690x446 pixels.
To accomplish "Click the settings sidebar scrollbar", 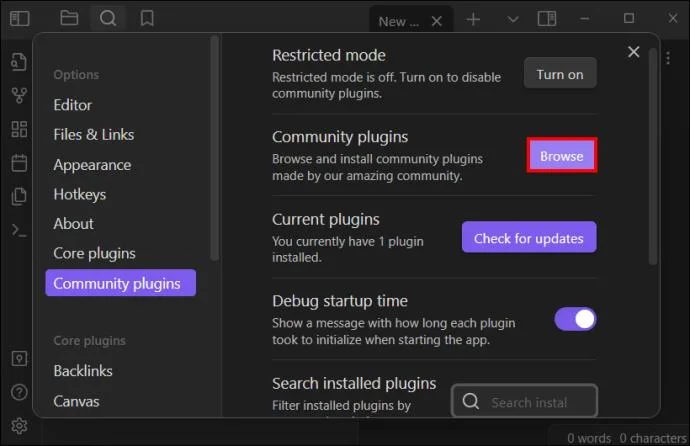I will click(x=215, y=149).
